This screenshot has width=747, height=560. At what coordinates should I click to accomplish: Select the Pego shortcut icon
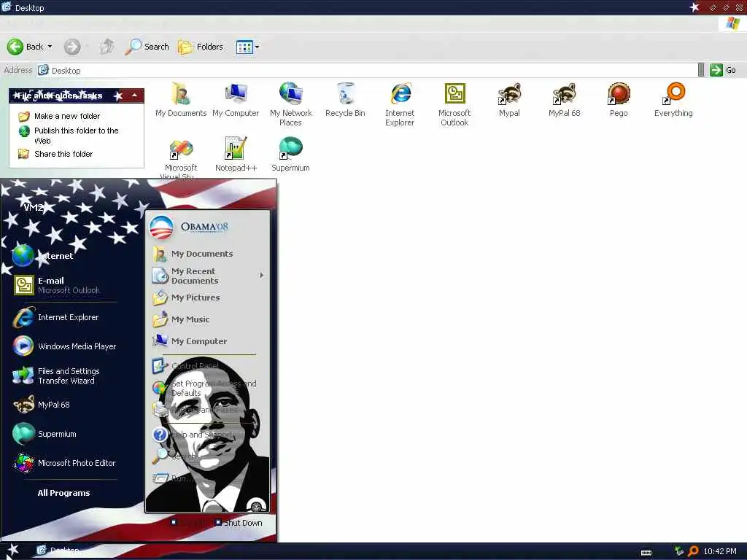[619, 100]
